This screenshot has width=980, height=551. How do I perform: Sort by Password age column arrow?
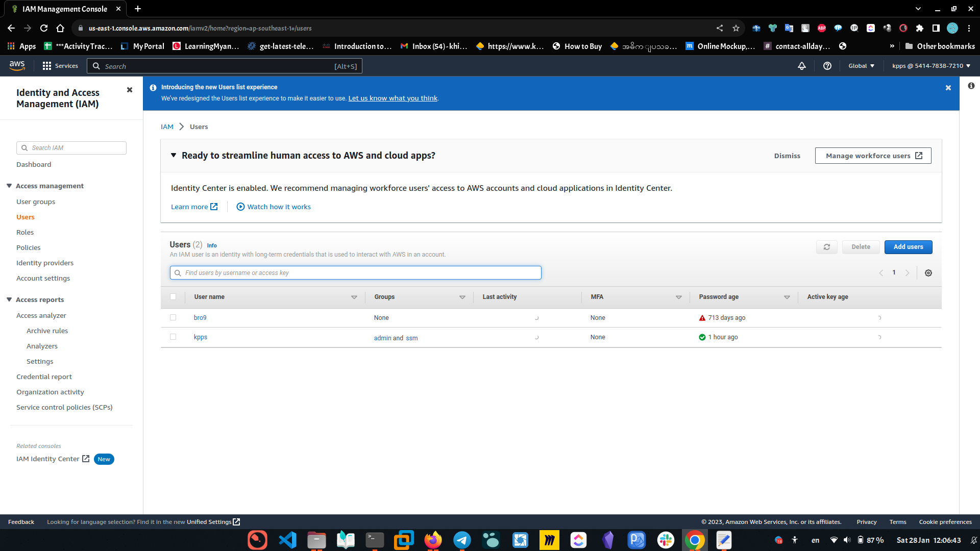[787, 297]
